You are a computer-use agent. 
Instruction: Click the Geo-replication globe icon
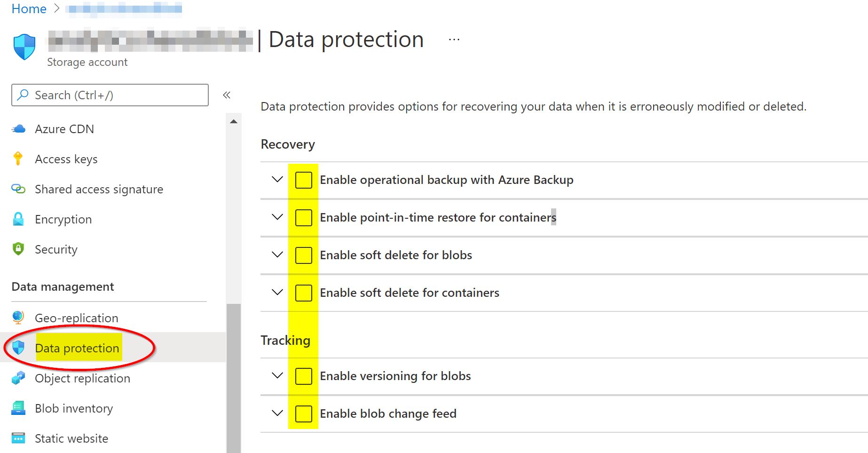tap(18, 318)
